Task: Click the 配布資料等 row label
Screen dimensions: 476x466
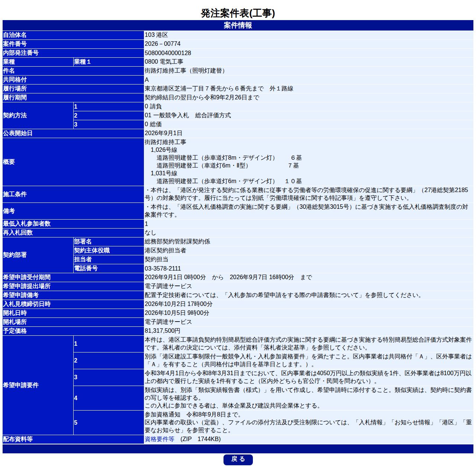Action: [x=18, y=439]
